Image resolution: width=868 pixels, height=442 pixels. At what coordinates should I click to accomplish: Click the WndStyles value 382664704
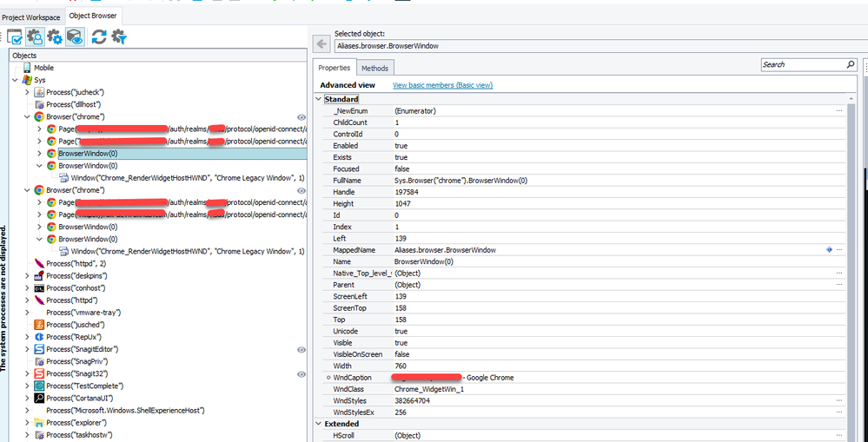pos(413,400)
